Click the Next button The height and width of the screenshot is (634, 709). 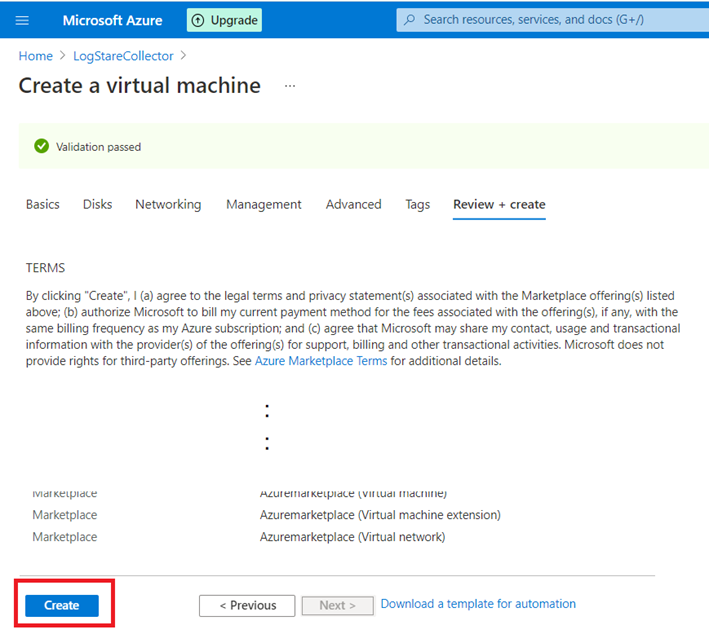338,606
